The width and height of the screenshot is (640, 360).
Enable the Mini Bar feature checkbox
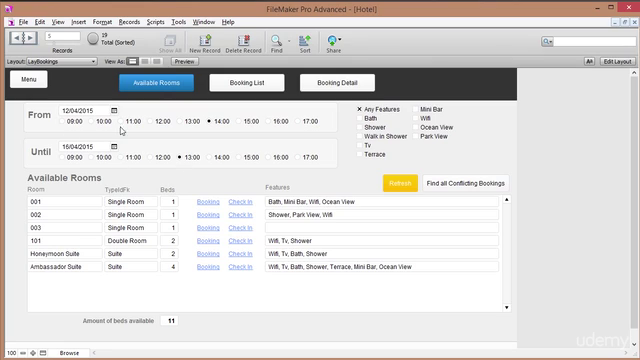click(x=415, y=109)
